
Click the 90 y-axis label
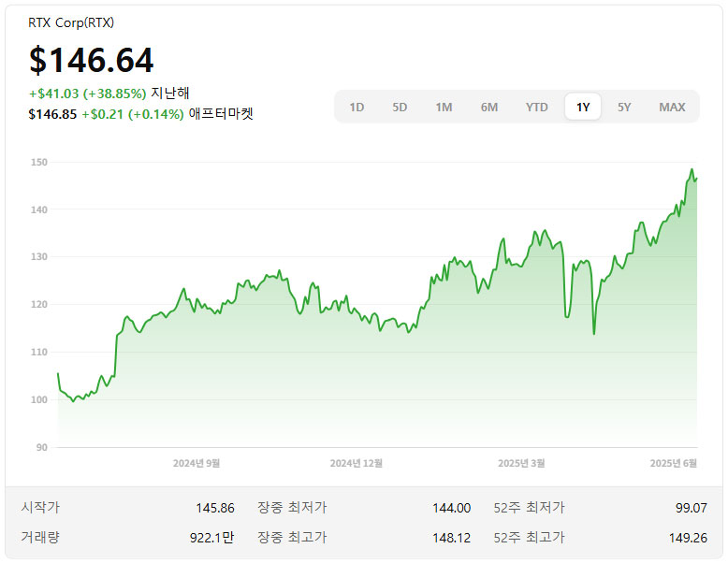(42, 447)
